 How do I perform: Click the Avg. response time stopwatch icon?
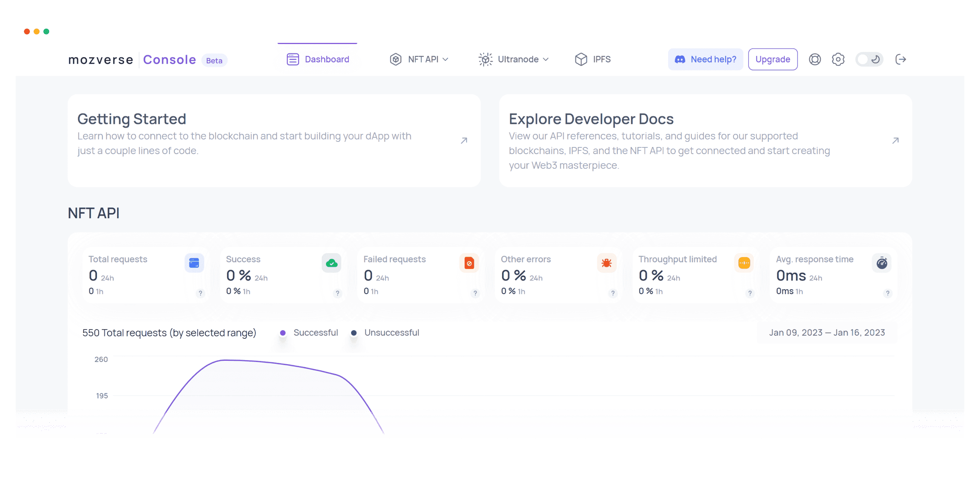tap(882, 263)
